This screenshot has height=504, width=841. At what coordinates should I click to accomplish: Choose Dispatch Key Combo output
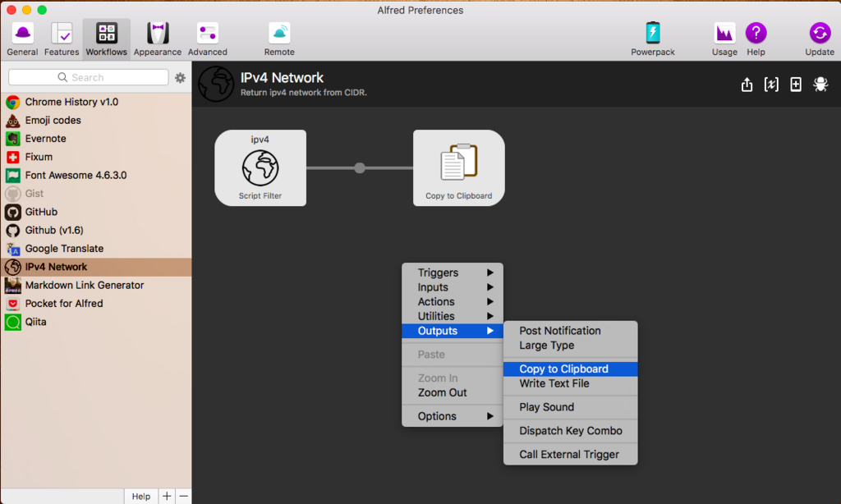pos(571,431)
